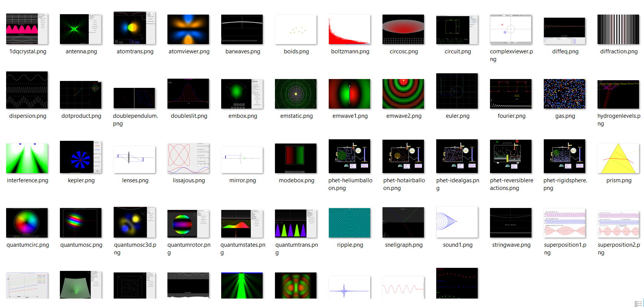This screenshot has height=307, width=644.
Task: Select the phet-heliumballoon.png thumbnail
Action: 349,157
